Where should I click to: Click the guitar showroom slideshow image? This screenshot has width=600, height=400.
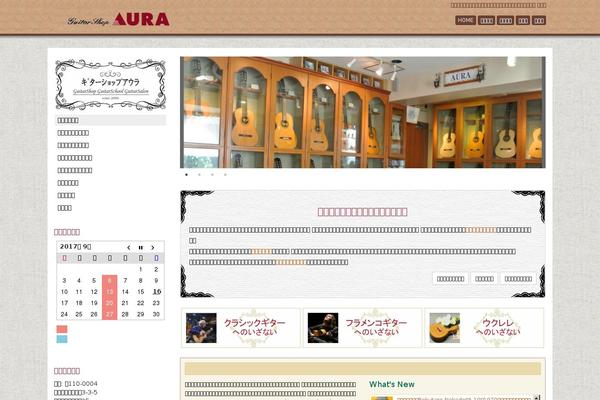pos(362,112)
